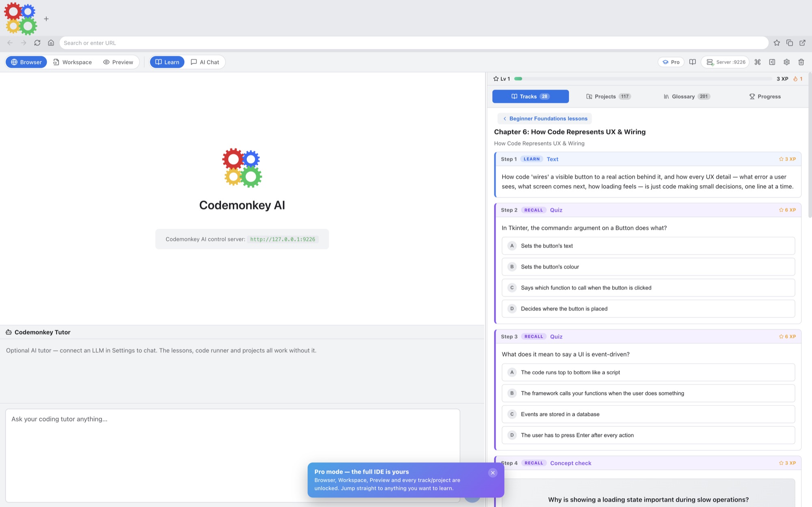Switch to Browser view
Screen dimensions: 812x507
pyautogui.click(x=26, y=62)
